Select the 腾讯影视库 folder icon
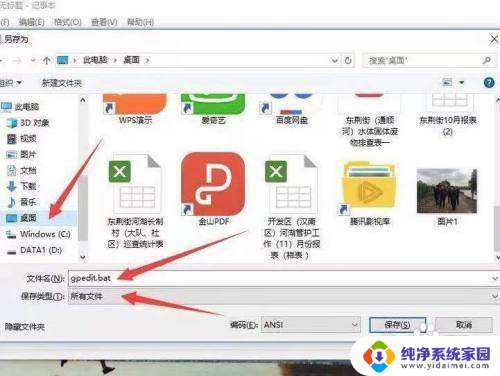 [369, 188]
